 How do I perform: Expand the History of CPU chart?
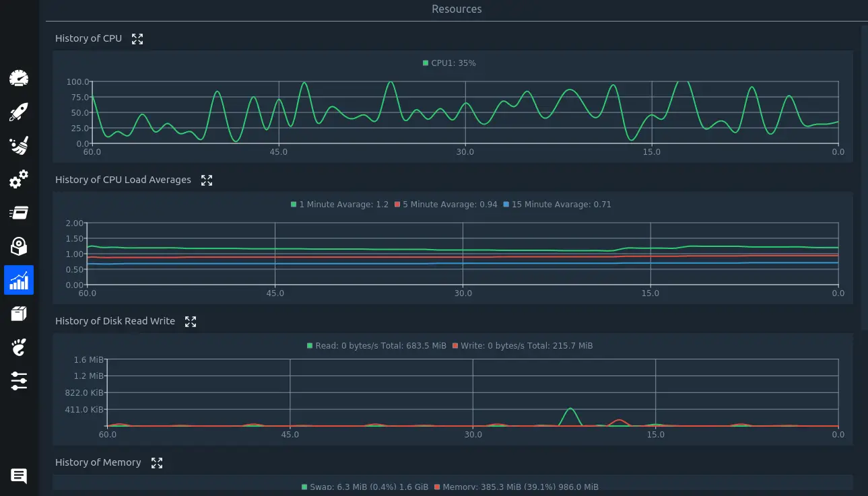[x=137, y=39]
